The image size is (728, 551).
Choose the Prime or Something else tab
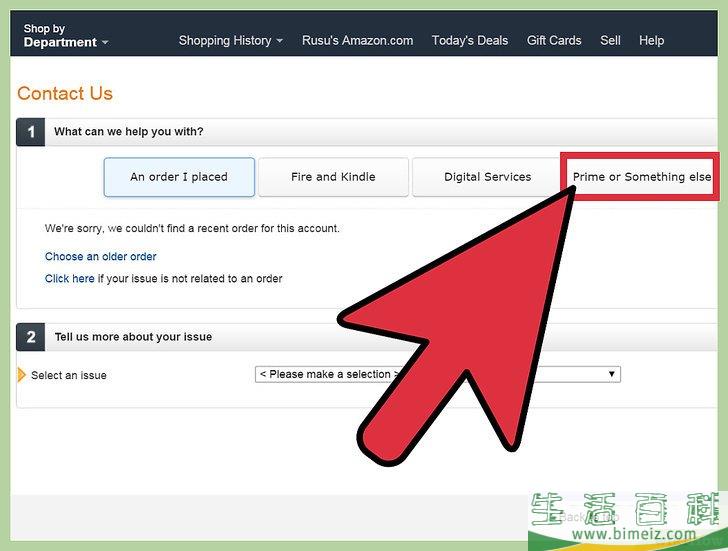[642, 177]
